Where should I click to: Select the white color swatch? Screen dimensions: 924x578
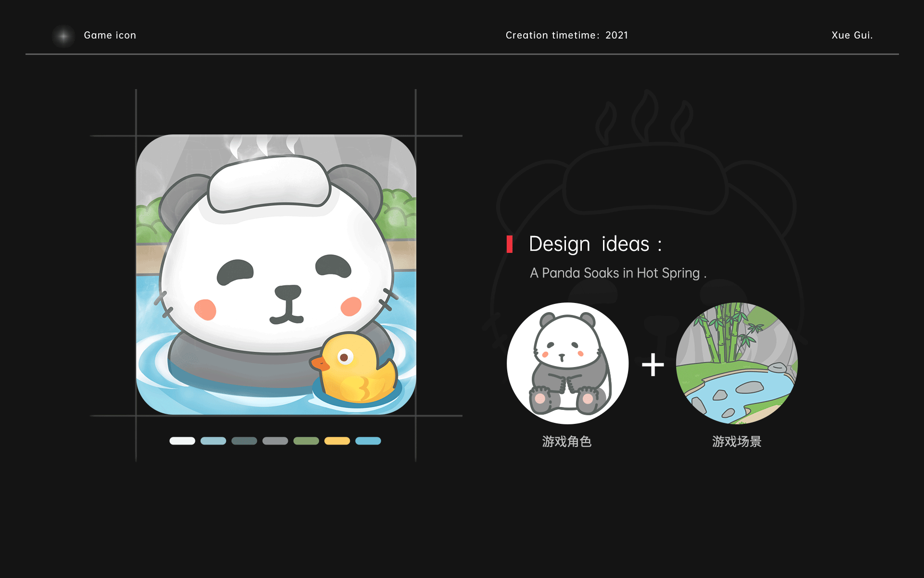(x=182, y=441)
